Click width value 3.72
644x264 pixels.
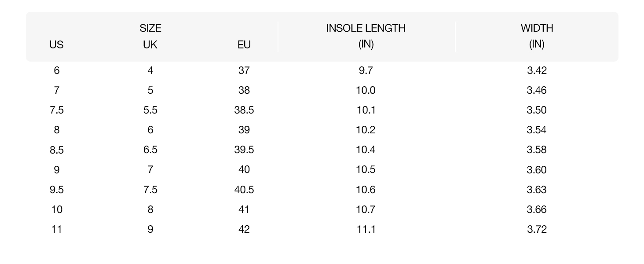pos(537,229)
